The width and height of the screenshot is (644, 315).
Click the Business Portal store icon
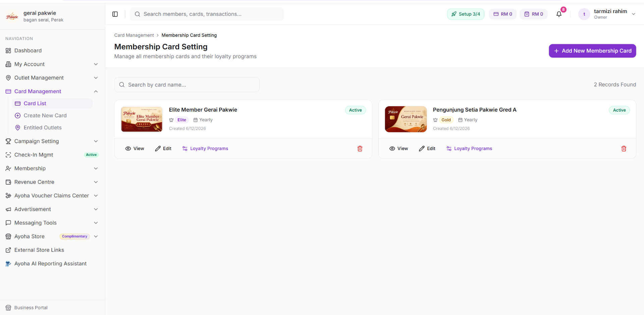8,308
